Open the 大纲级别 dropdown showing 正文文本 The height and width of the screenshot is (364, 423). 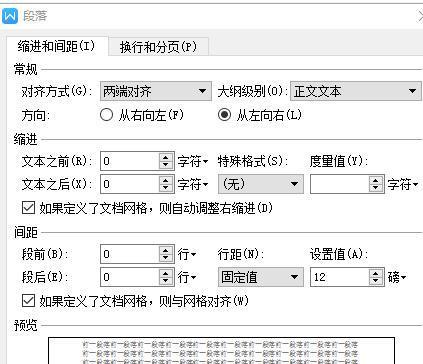tap(355, 91)
